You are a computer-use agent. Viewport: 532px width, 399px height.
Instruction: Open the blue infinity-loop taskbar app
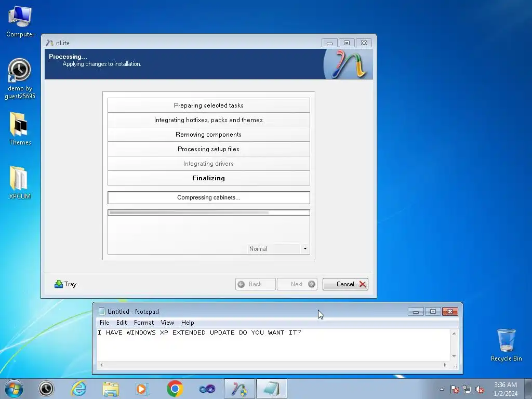coord(207,389)
